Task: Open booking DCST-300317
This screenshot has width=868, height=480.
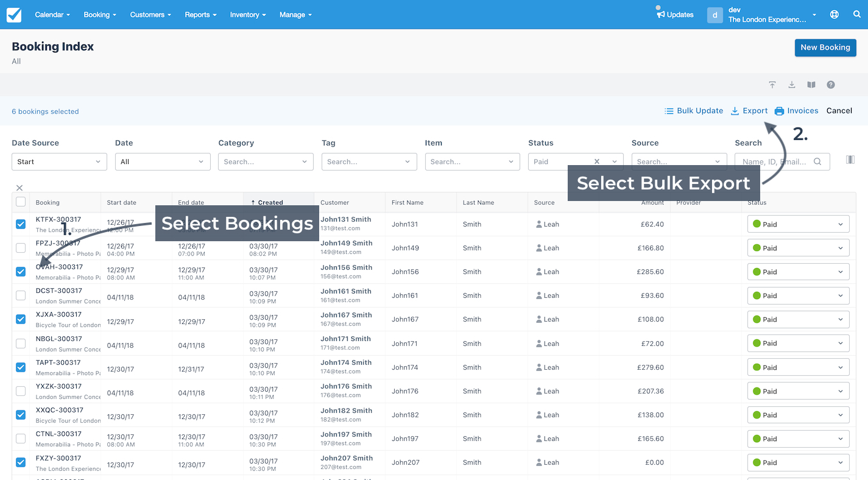Action: coord(59,291)
